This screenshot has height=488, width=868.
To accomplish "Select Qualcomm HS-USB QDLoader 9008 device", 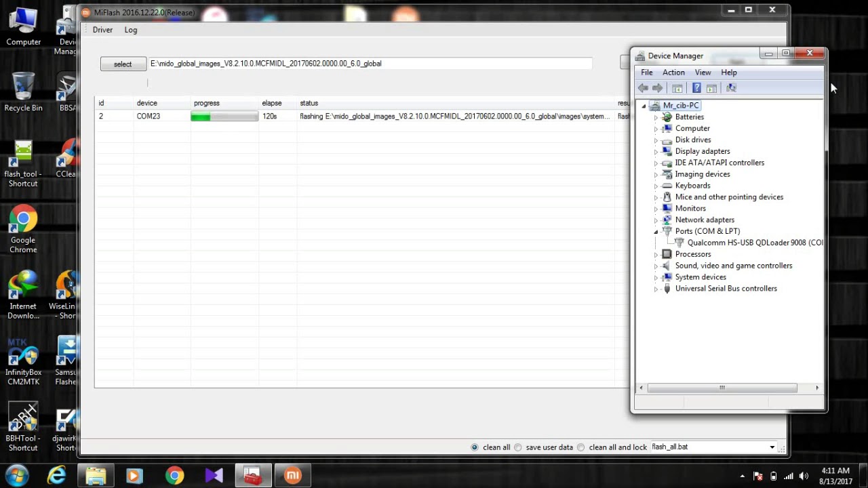I will (755, 243).
